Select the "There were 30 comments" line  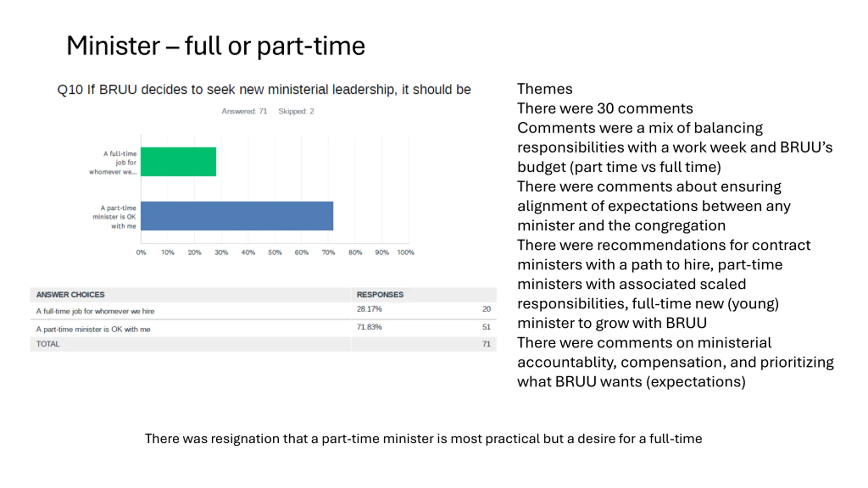605,109
